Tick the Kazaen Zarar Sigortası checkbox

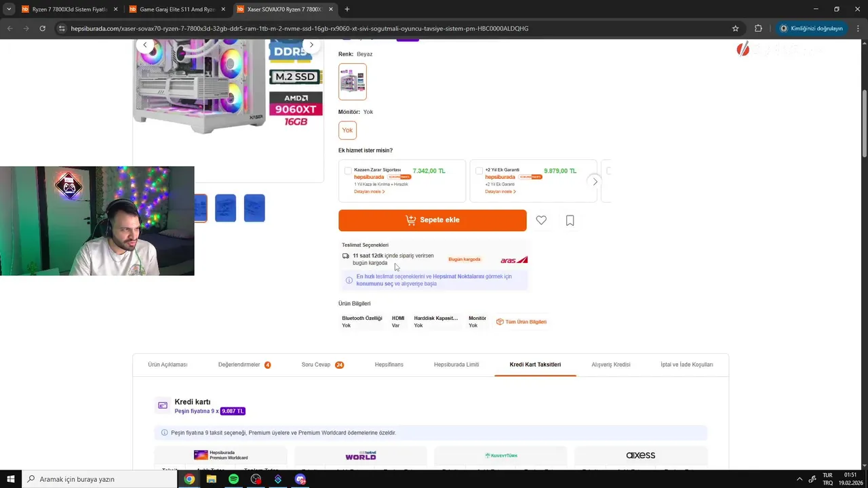coord(348,171)
